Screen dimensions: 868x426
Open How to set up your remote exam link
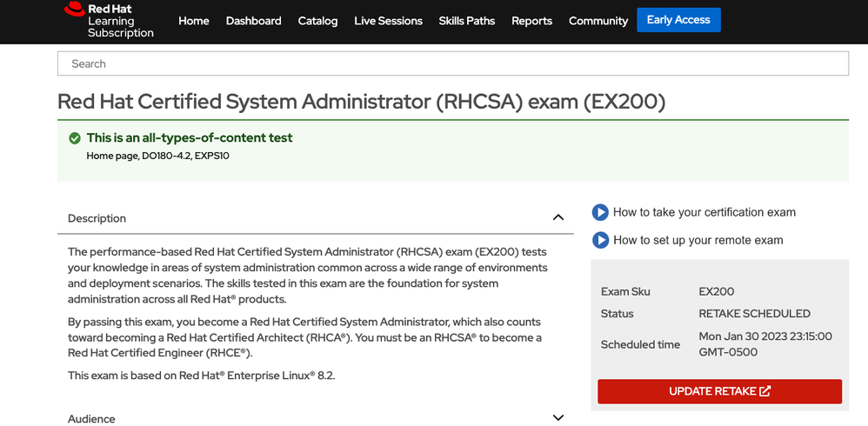[x=698, y=240]
